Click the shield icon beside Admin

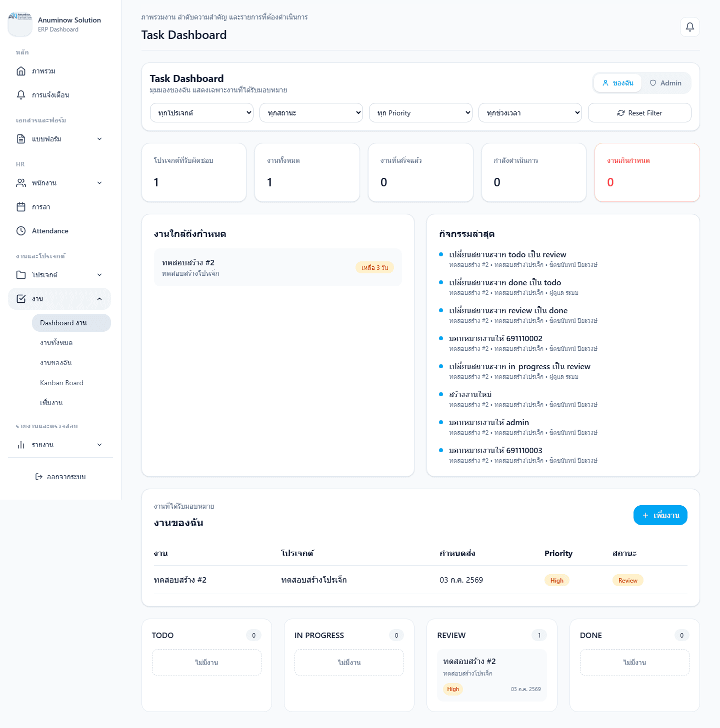point(653,83)
